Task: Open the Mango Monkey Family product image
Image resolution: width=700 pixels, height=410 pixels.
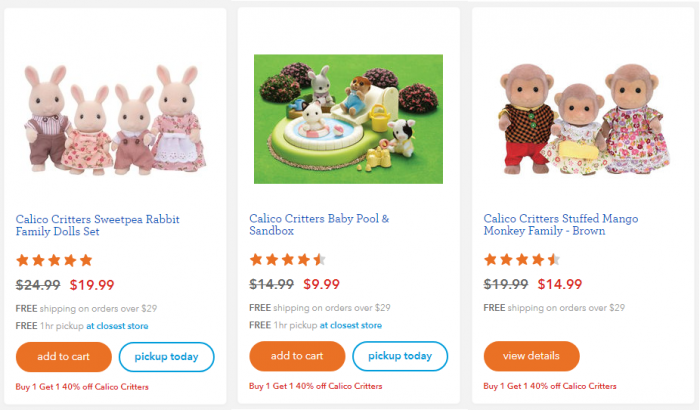Action: pos(583,118)
